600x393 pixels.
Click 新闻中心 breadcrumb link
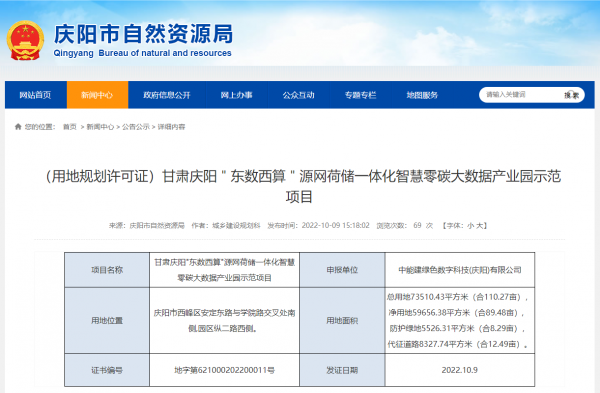click(100, 127)
